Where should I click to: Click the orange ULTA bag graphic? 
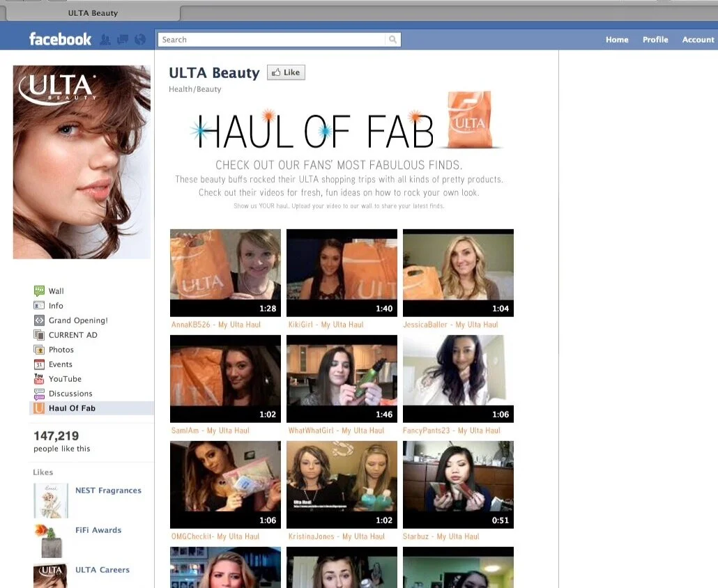click(x=469, y=120)
